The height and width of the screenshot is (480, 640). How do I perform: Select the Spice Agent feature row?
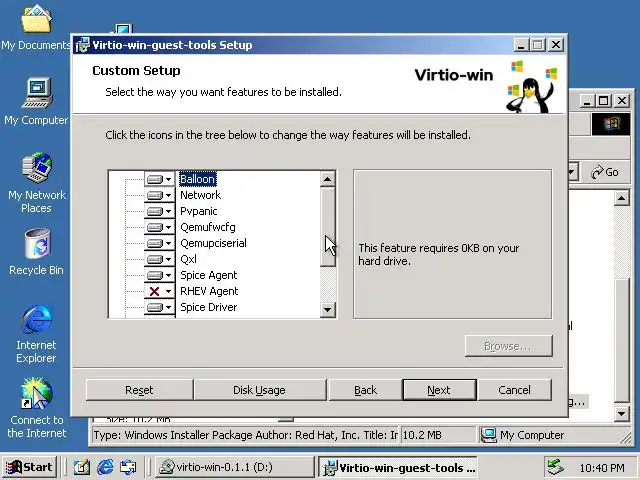click(209, 275)
